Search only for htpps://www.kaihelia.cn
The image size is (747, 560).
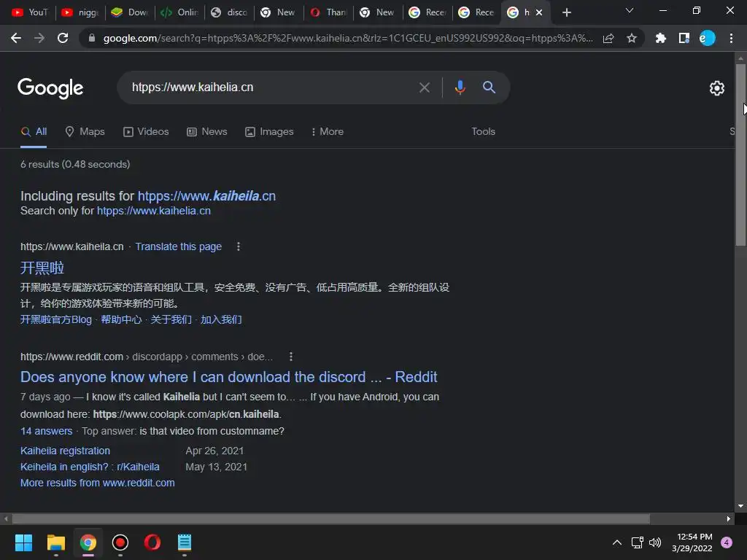[x=153, y=211]
